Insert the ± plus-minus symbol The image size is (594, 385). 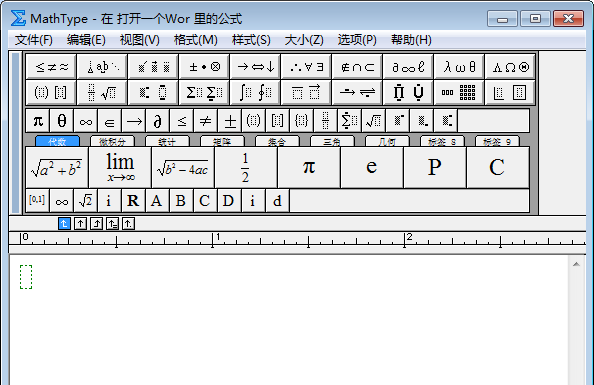coord(230,121)
